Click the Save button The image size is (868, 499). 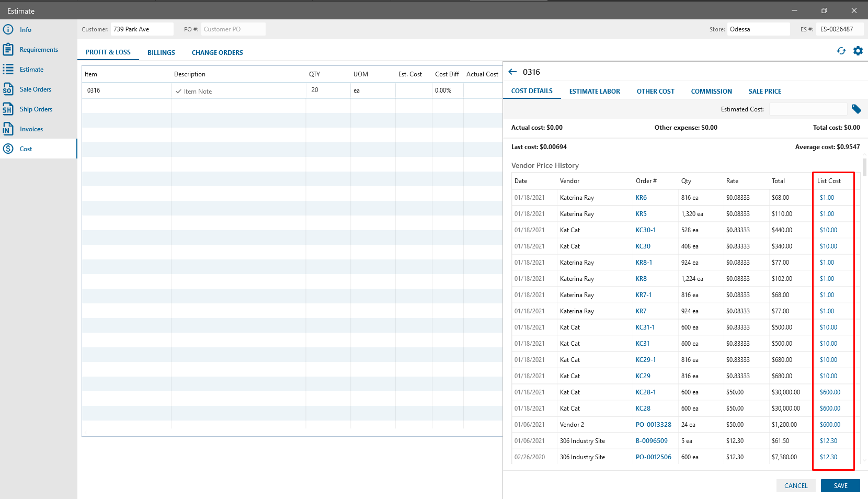[840, 486]
